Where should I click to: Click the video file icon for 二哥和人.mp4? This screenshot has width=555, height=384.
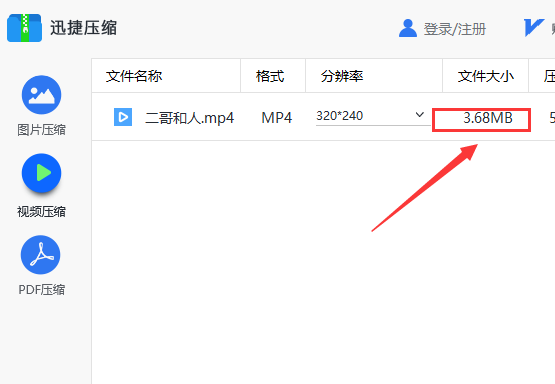click(x=123, y=117)
